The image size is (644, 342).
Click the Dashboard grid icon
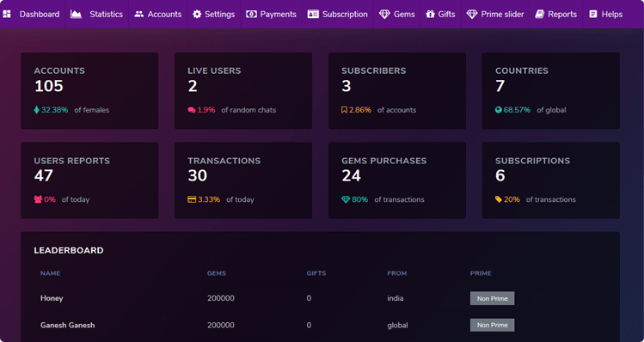(x=7, y=15)
